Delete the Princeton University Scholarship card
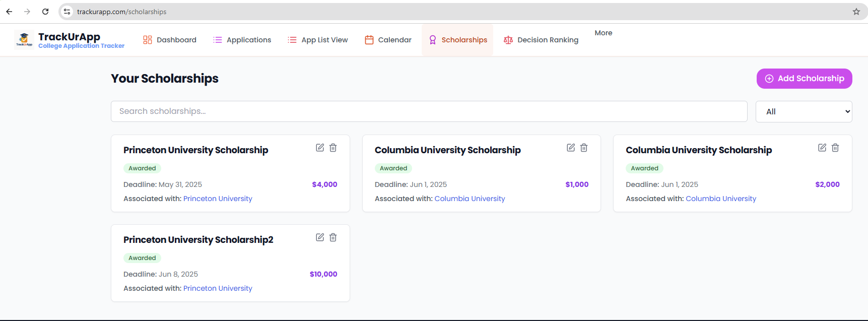Screen dimensions: 868x321 pyautogui.click(x=333, y=148)
